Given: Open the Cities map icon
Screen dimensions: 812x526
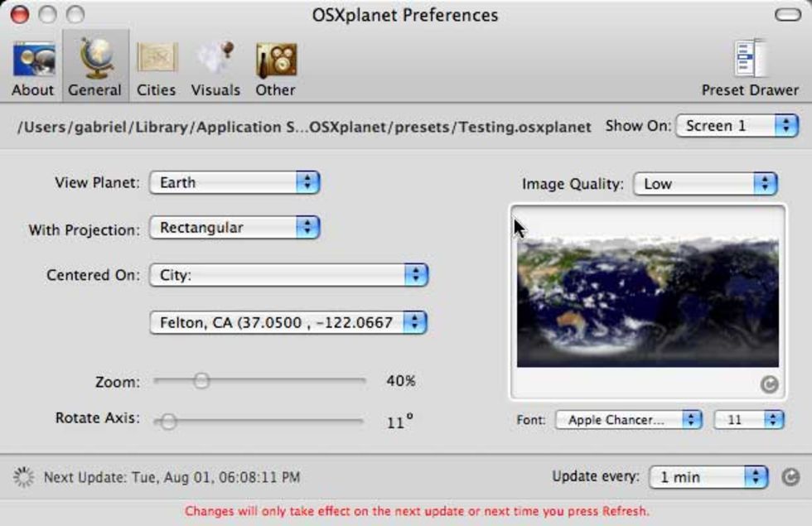Looking at the screenshot, I should (x=157, y=70).
